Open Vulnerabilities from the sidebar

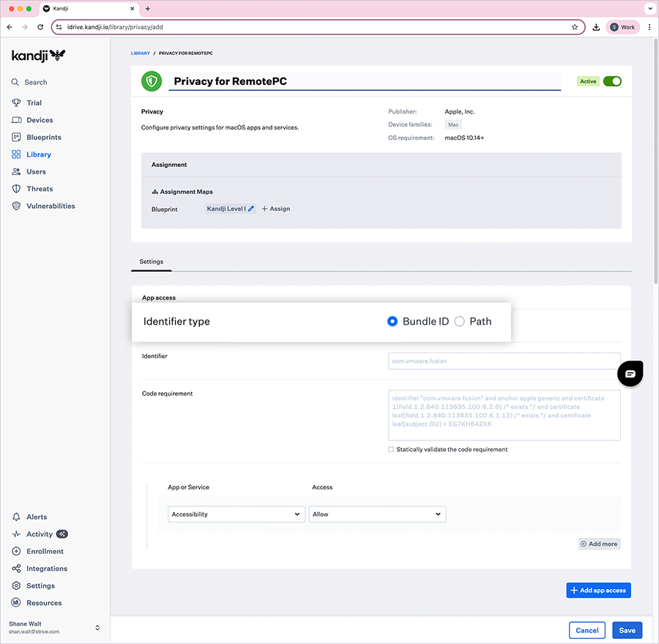[x=51, y=206]
